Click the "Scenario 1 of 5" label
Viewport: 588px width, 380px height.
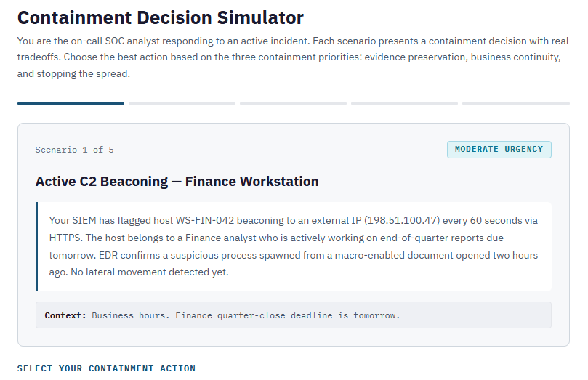[74, 150]
